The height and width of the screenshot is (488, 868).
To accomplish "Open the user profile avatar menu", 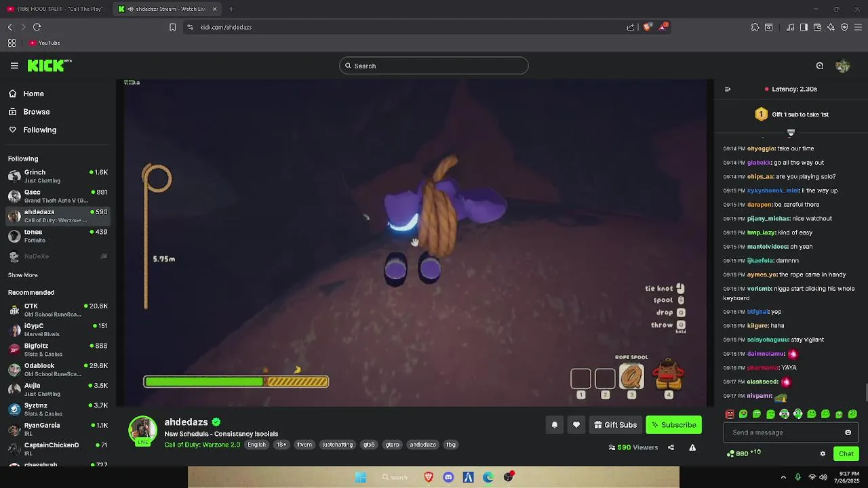I will pyautogui.click(x=843, y=66).
